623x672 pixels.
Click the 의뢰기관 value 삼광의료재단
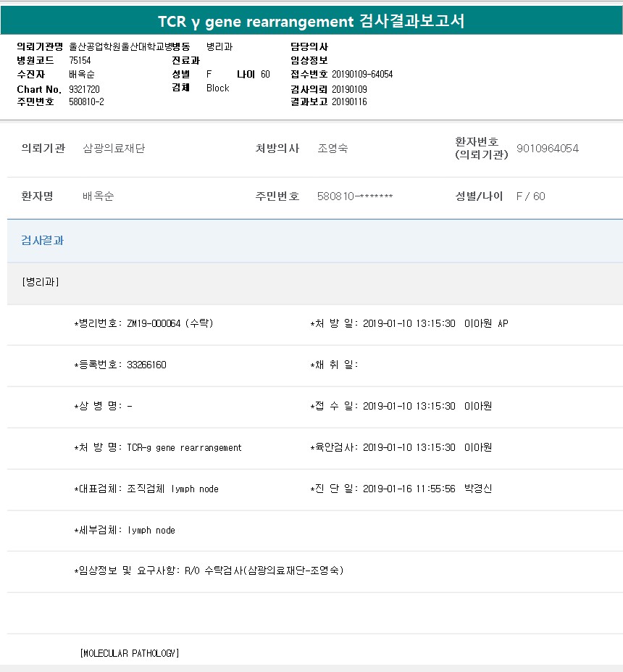coord(114,149)
